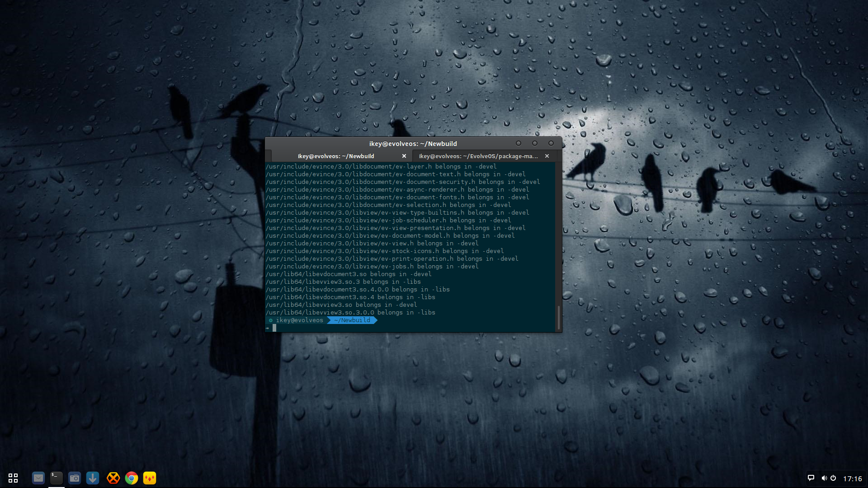Click the line 'libevview3.so belongs in -devel'
Viewport: 868px width, 488px height.
tap(341, 305)
